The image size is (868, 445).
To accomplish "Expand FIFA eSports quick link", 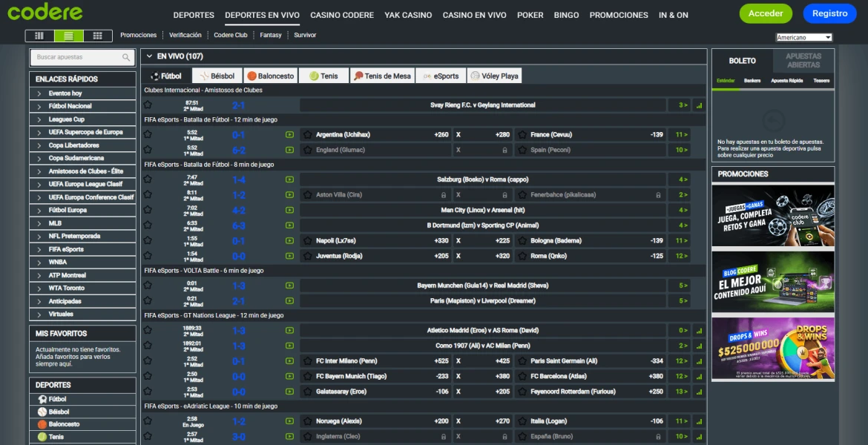I will tap(83, 249).
